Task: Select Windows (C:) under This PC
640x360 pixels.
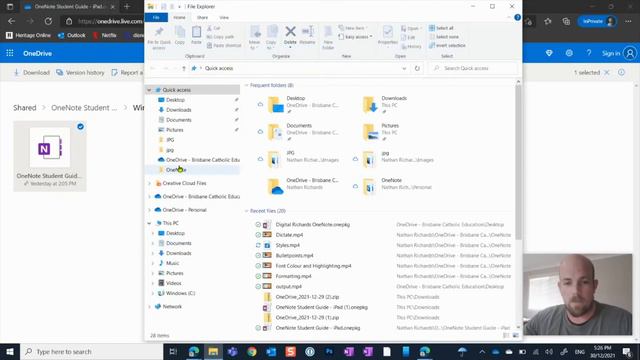Action: click(x=180, y=293)
